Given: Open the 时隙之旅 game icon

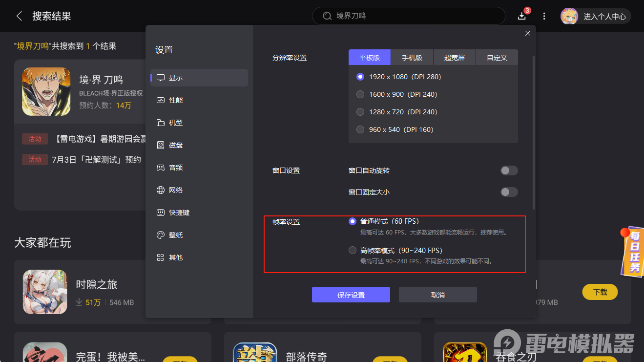Looking at the screenshot, I should 45,292.
